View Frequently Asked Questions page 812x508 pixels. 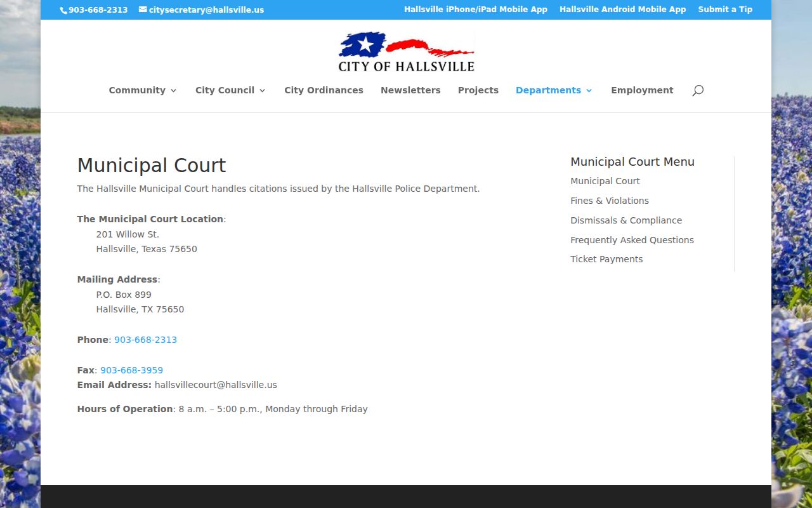632,240
